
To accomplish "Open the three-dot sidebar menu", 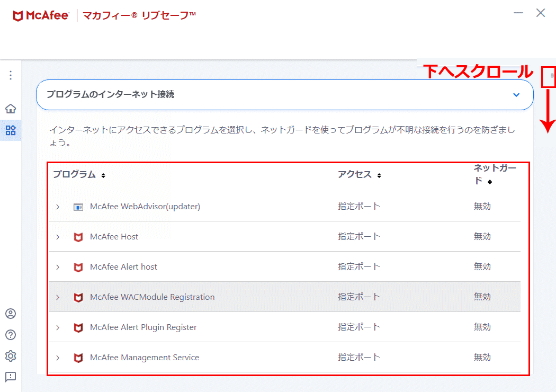I will click(x=11, y=75).
